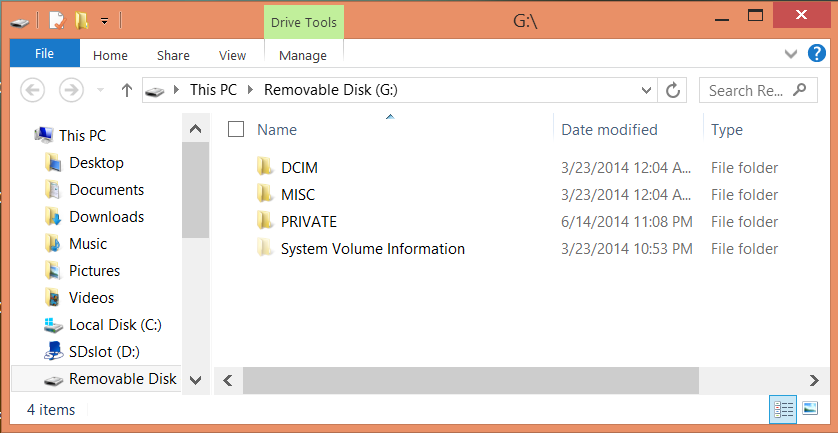Click the Properties icon in quick access toolbar
Image resolution: width=838 pixels, height=433 pixels.
point(57,21)
